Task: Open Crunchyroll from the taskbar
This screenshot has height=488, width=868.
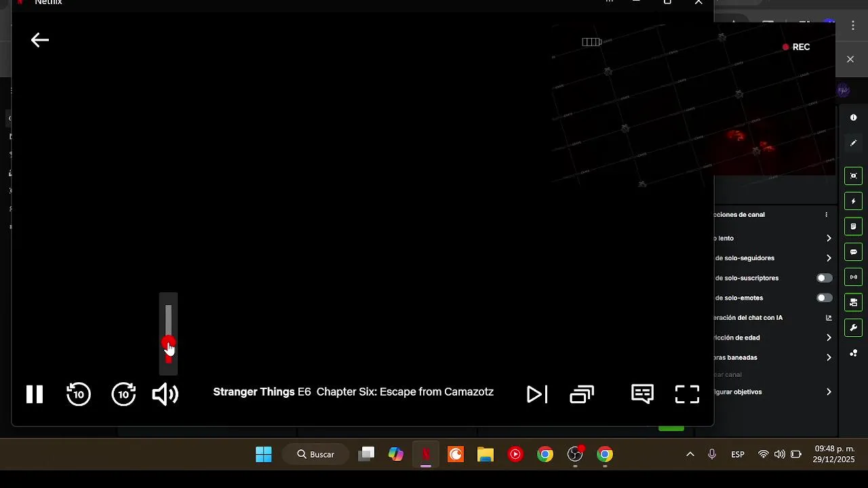Action: click(456, 454)
